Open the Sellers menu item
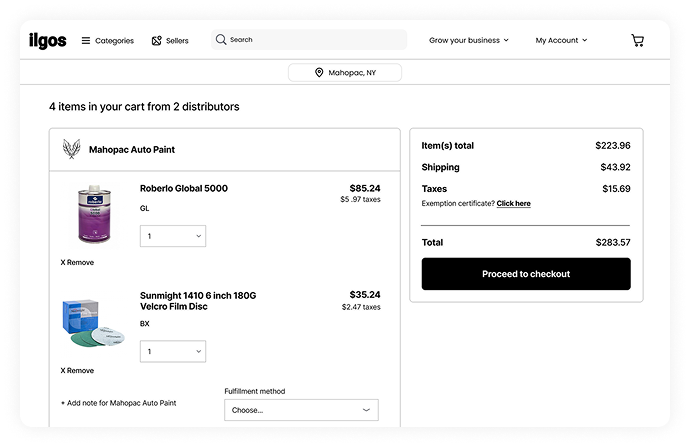Screen dimensions: 690x447 point(170,40)
